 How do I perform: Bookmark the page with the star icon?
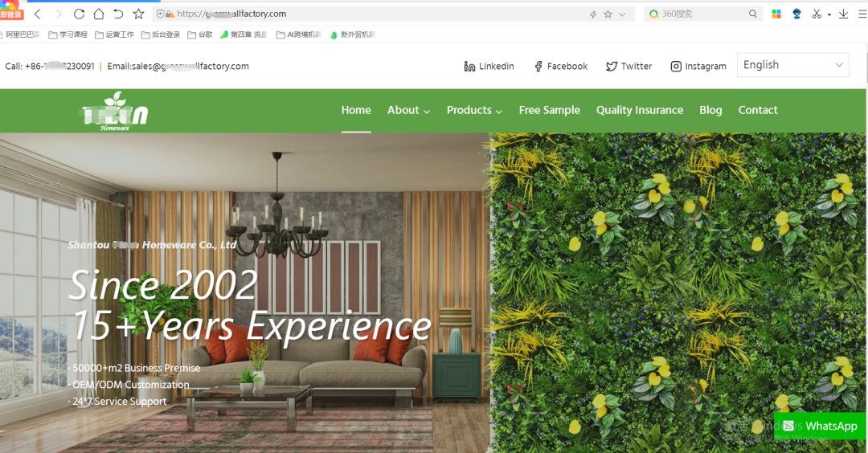coord(138,14)
